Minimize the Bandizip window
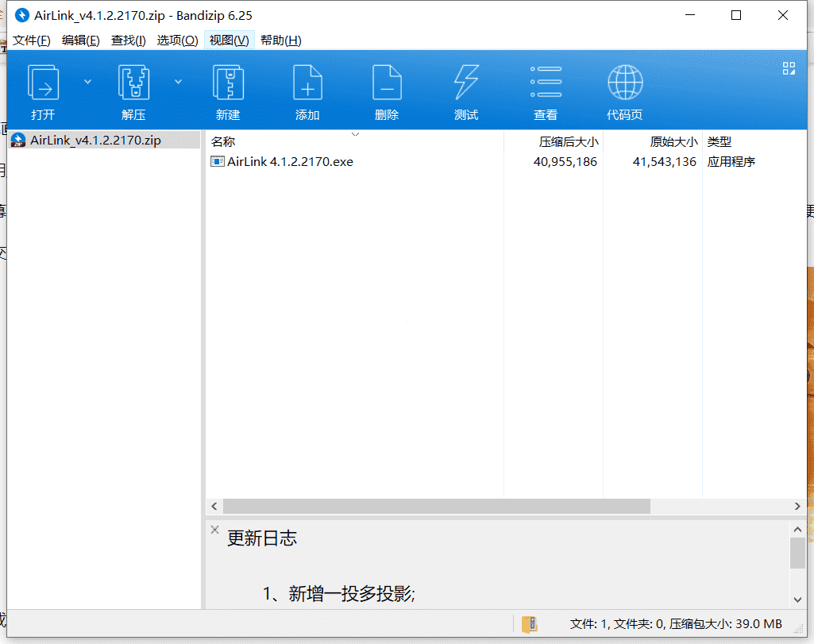Screen dimensions: 814x644 pos(690,16)
